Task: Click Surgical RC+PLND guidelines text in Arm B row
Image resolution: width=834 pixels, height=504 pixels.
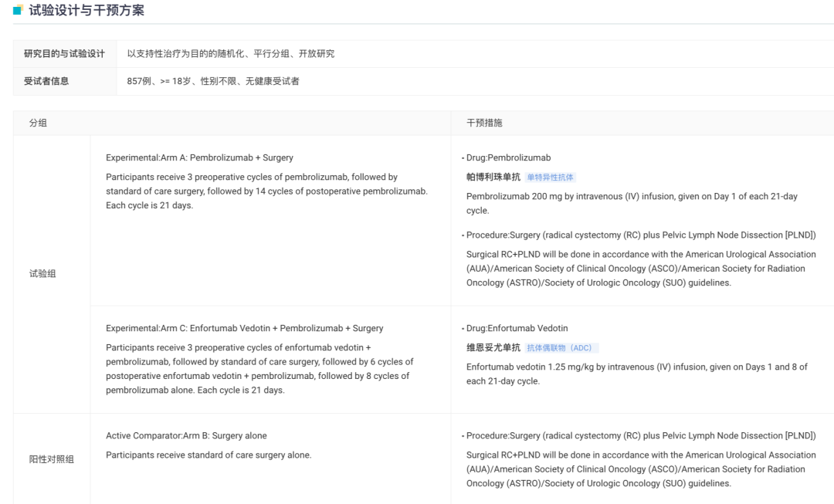Action: (641, 469)
